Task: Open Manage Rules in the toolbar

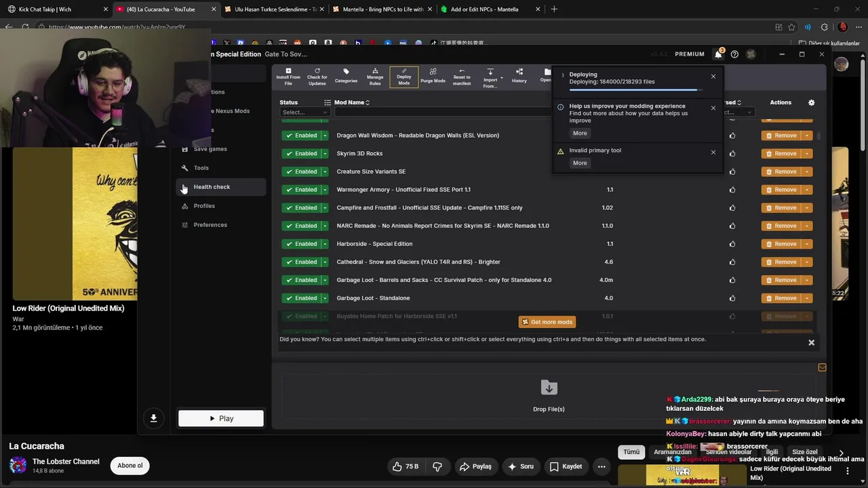Action: (x=375, y=77)
